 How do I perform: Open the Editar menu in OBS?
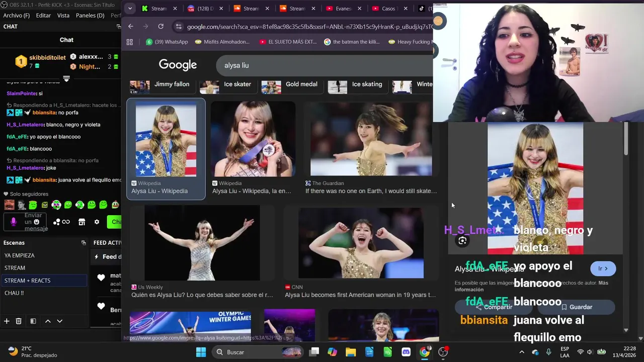43,16
